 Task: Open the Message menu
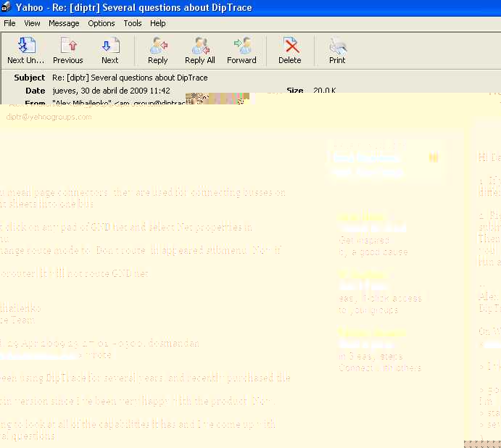[64, 23]
